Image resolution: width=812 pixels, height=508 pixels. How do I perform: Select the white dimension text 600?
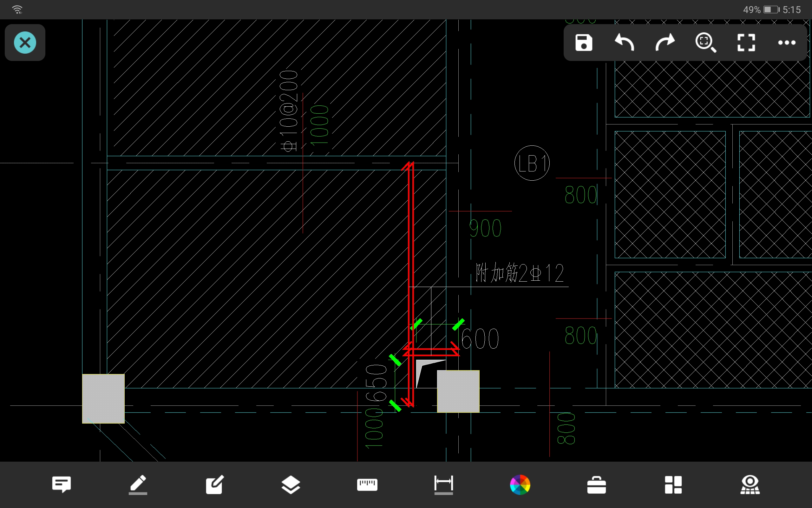click(x=480, y=339)
